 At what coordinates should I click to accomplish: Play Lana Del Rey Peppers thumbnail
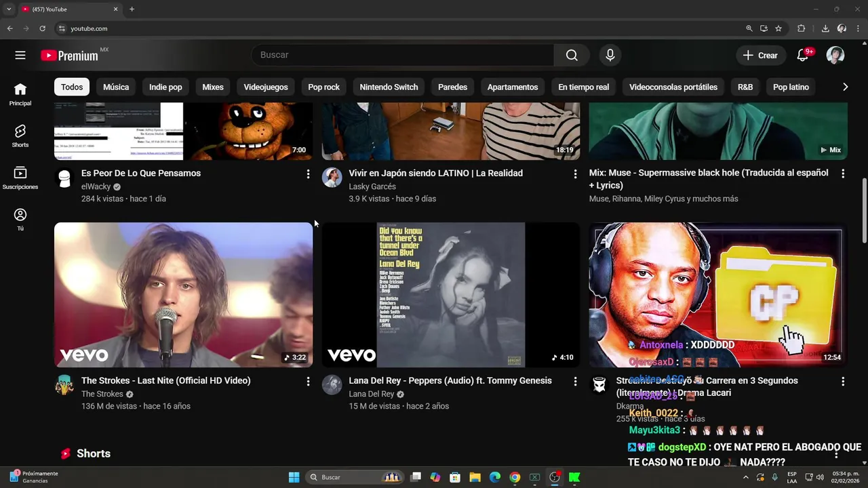point(451,295)
